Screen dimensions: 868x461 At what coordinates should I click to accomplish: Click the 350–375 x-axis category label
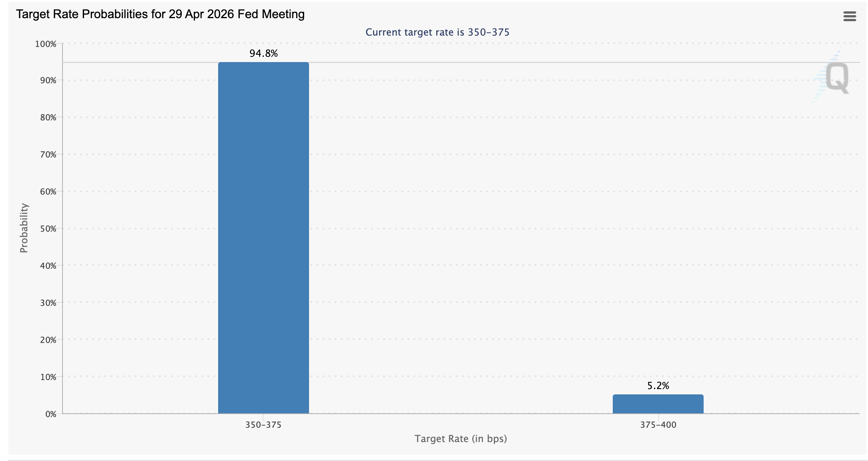pyautogui.click(x=263, y=425)
